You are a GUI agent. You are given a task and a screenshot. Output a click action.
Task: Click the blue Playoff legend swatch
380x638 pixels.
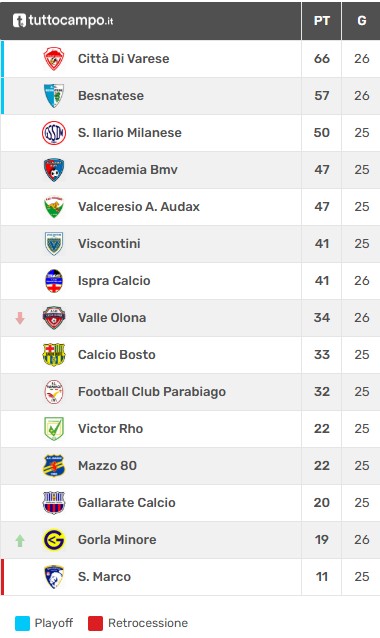22,623
